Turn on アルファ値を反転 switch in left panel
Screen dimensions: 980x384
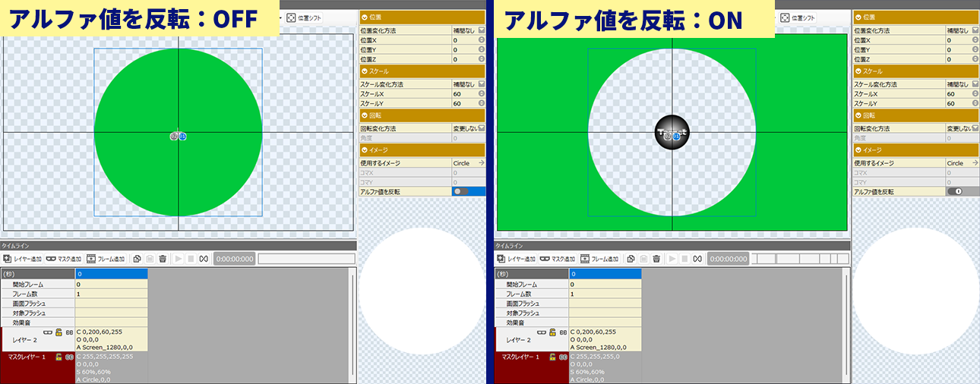pos(460,192)
